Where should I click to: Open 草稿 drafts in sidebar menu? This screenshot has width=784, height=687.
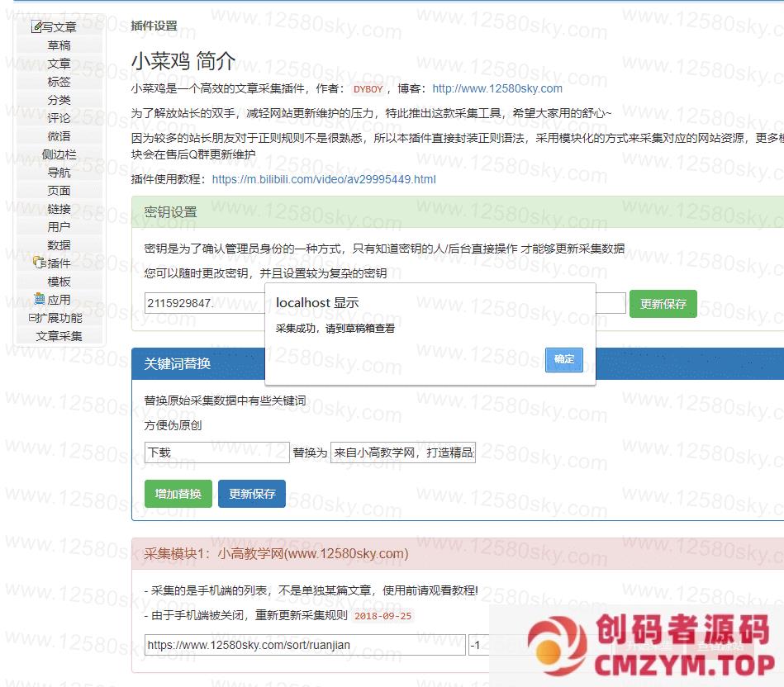click(x=59, y=45)
